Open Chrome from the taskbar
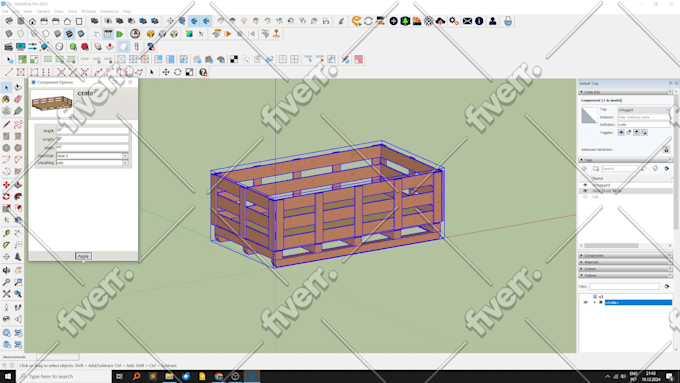 point(219,376)
